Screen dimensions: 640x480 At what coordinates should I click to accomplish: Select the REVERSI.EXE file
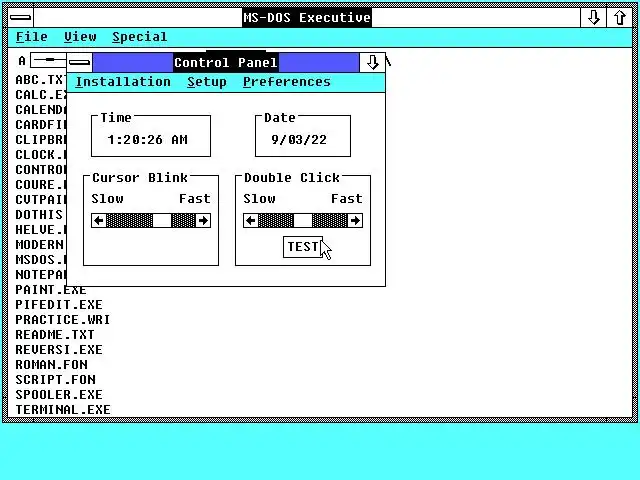[59, 350]
